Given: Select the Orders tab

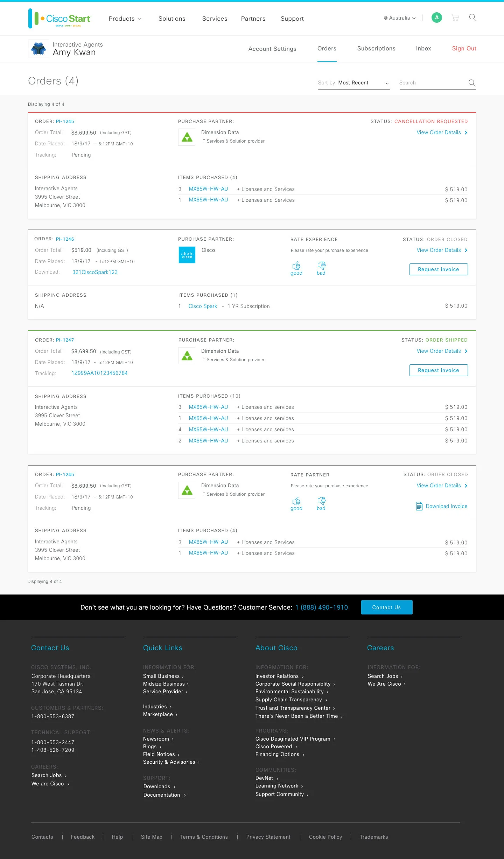Looking at the screenshot, I should click(327, 49).
